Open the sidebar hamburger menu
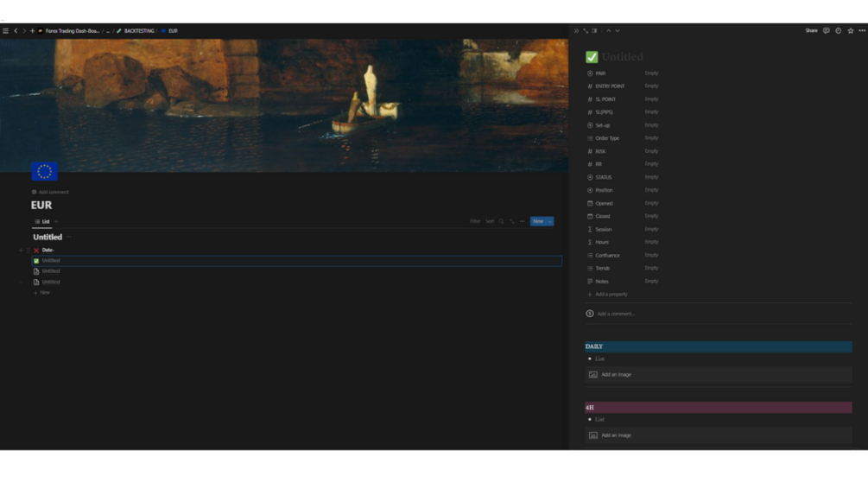The image size is (868, 489). pyautogui.click(x=5, y=31)
